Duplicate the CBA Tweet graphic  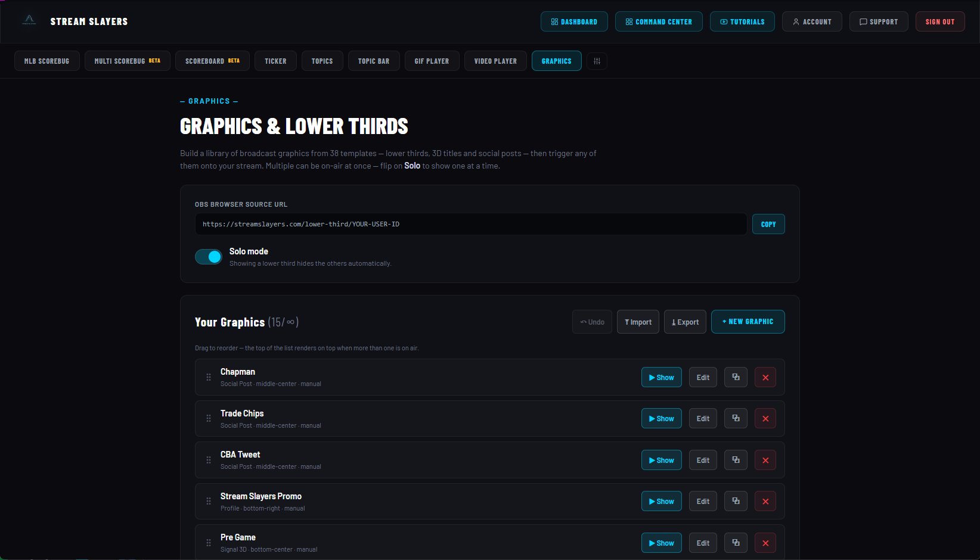pos(736,460)
